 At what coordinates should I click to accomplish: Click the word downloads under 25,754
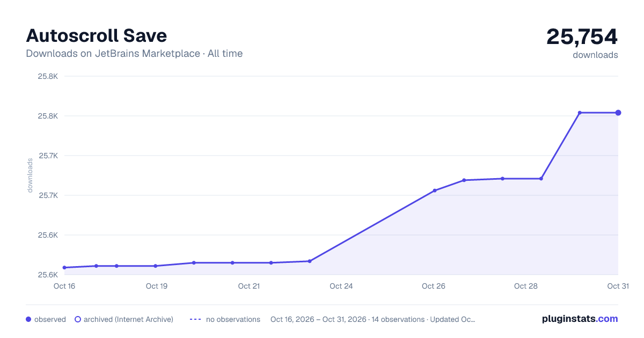[595, 55]
